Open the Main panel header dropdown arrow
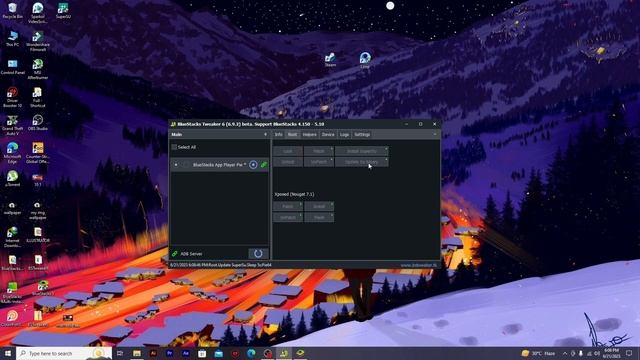The image size is (640, 360). click(265, 134)
